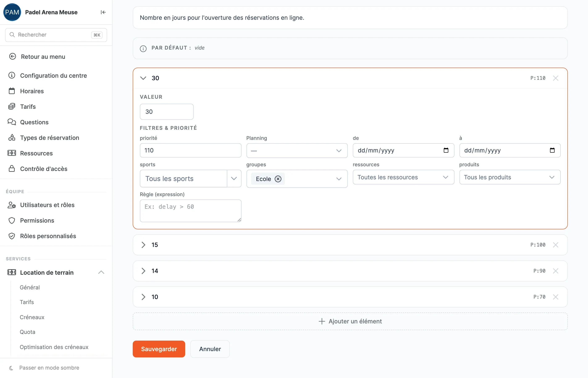The width and height of the screenshot is (588, 378).
Task: Open Rôles personnalisés
Action: (42, 236)
